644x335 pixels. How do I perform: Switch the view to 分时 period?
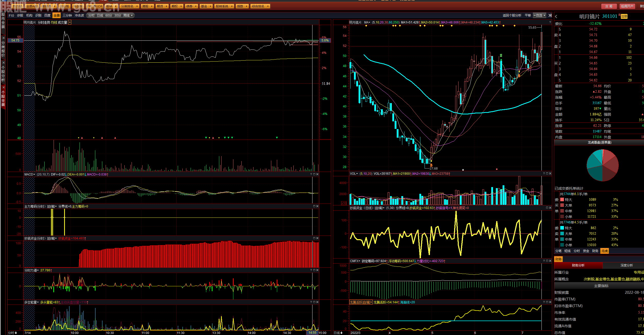click(91, 15)
